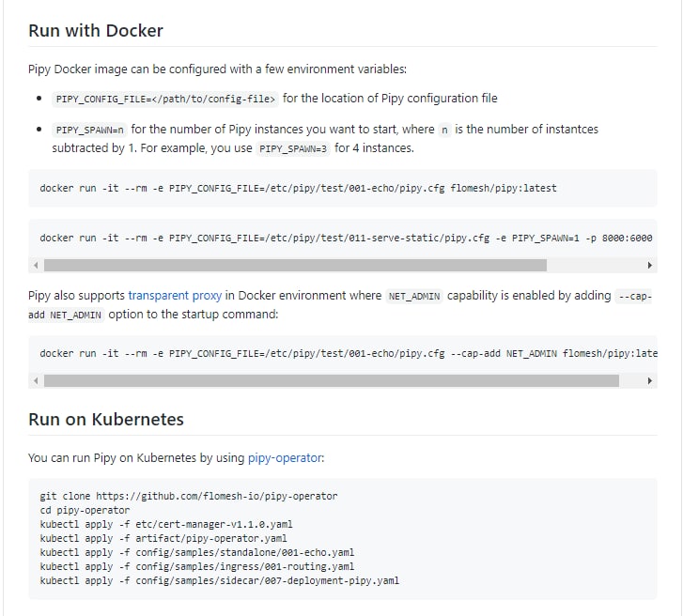Screen dimensions: 683x616
Task: Click left arrow of serve-static code scrollbar
Action: (36, 265)
